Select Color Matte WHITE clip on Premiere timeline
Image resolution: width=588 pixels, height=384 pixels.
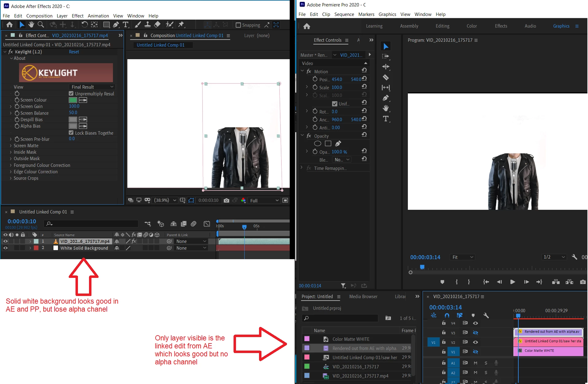point(548,351)
